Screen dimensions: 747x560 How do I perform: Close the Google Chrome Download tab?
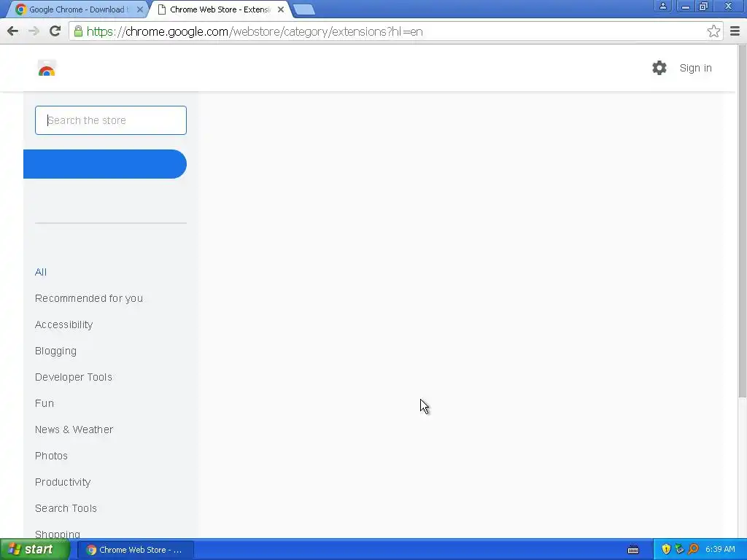point(139,9)
